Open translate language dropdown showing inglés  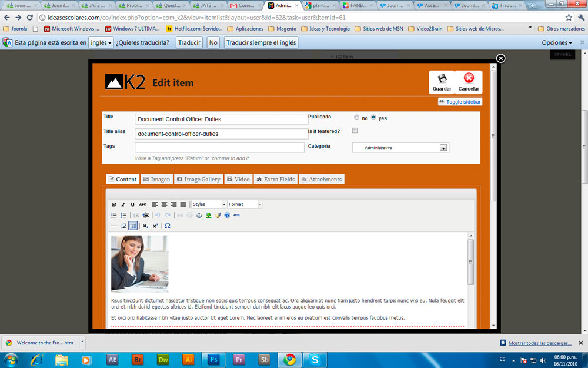[x=101, y=42]
